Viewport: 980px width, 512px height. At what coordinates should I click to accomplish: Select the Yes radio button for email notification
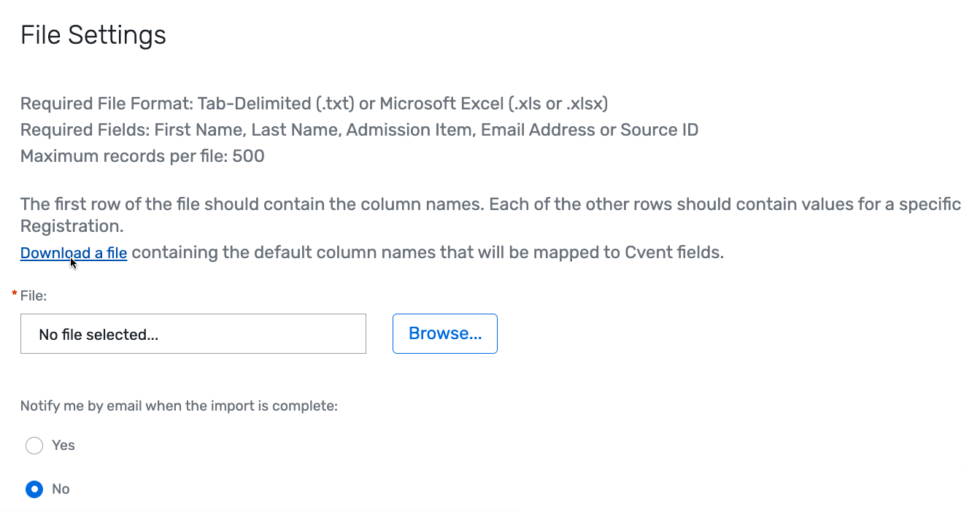[x=34, y=446]
